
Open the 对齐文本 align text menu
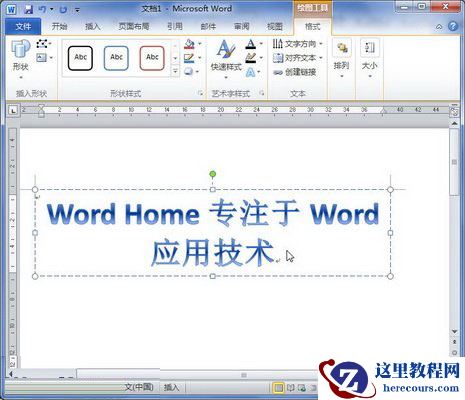[298, 58]
